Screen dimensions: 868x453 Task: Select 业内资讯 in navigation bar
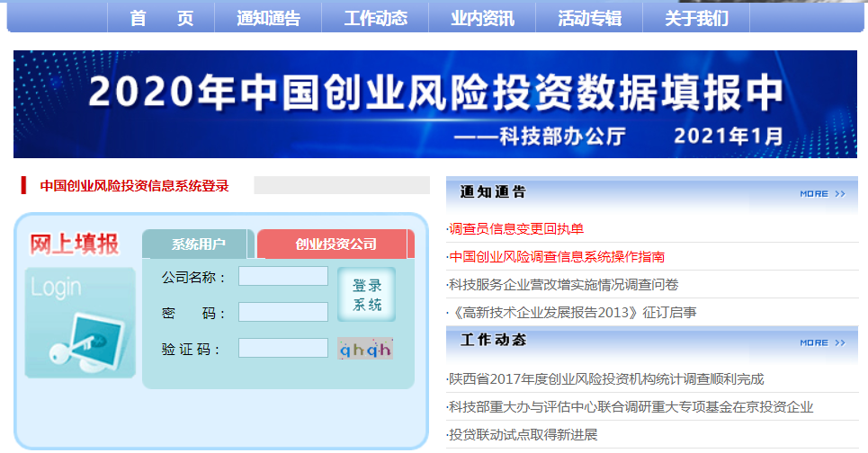tap(482, 18)
